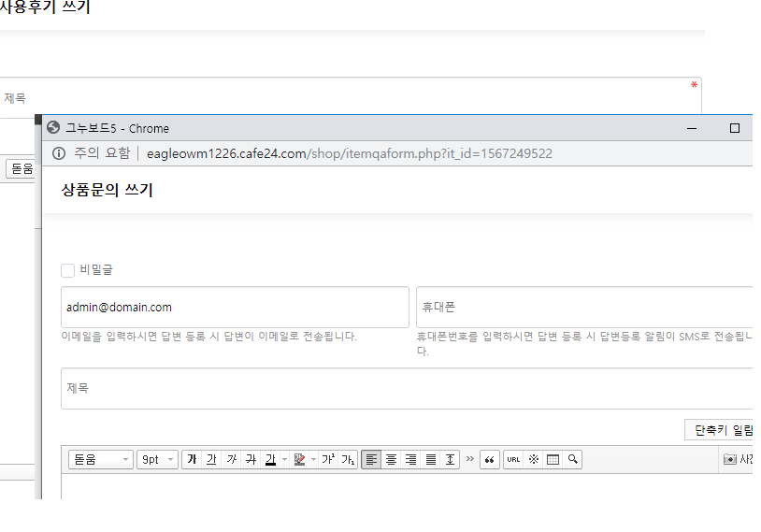The height and width of the screenshot is (532, 761).
Task: Click the 단축키 일람 shortcut list button
Action: point(720,430)
